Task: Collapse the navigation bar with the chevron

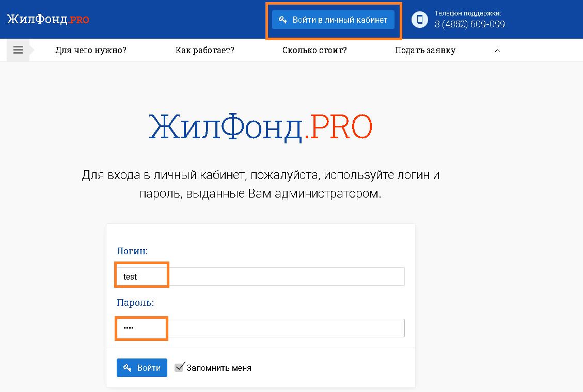Action: (x=497, y=51)
